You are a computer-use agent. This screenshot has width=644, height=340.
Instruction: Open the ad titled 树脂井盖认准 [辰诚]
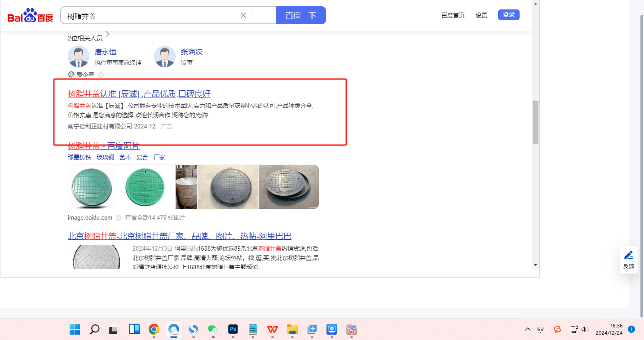tap(139, 94)
